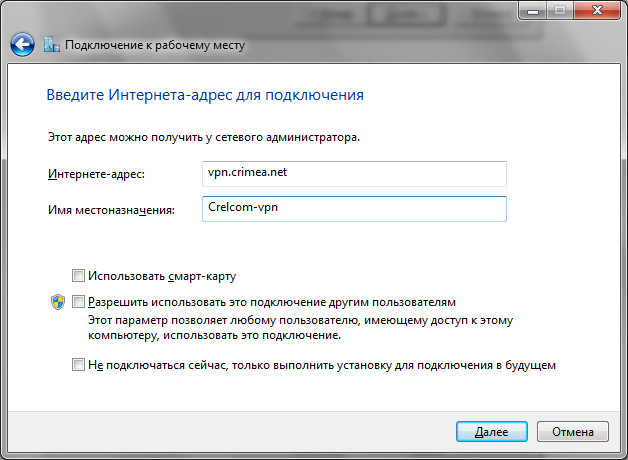Viewport: 628px width, 460px height.
Task: Check 'Не подключаться сейчас' option
Action: coord(78,365)
